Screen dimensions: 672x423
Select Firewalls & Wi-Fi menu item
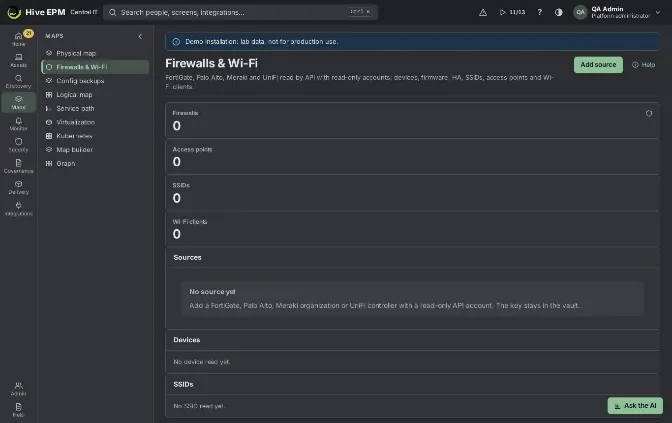point(95,67)
